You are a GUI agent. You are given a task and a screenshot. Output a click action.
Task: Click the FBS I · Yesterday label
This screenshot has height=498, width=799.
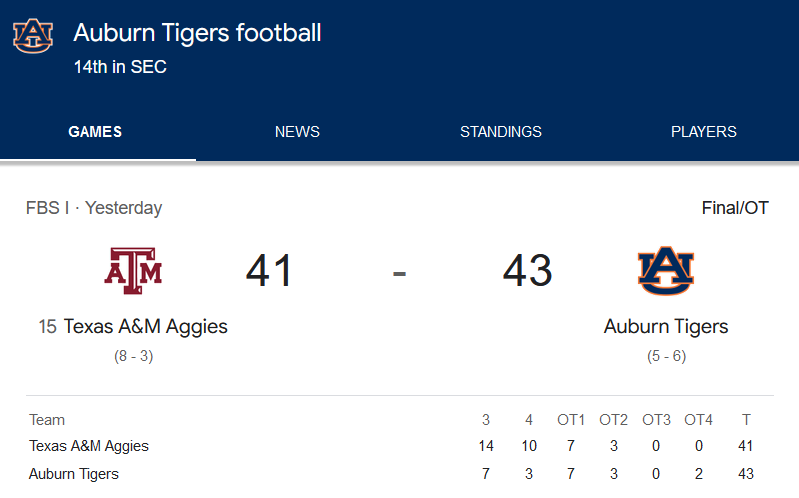coord(94,208)
